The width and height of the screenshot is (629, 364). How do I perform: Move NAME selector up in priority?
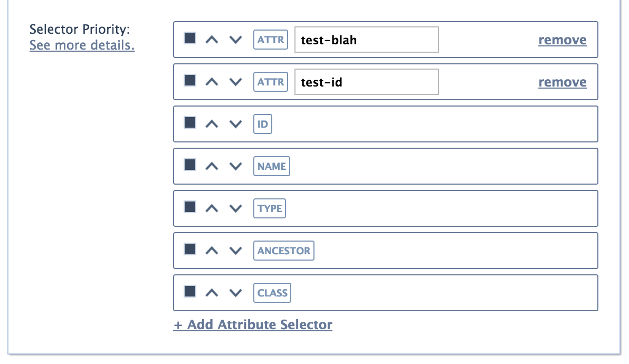click(x=212, y=166)
